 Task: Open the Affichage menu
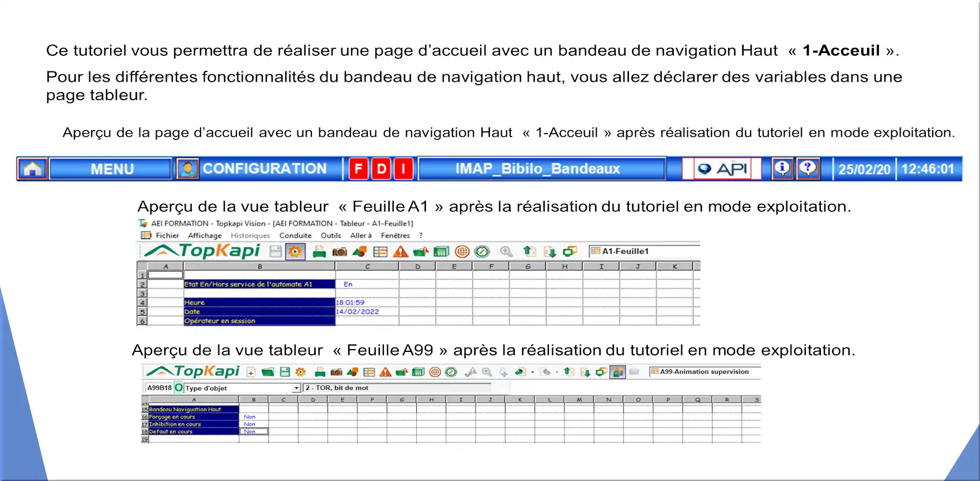(205, 236)
